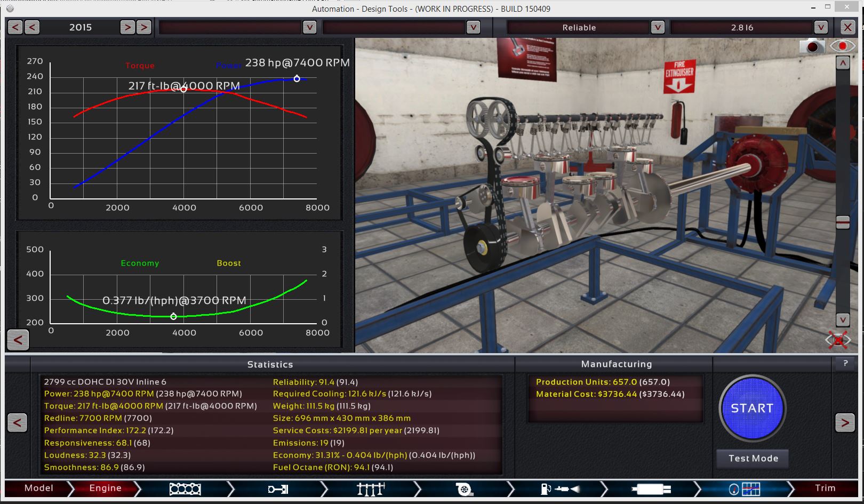Viewport: 864px width, 504px height.
Task: Click the question mark help button
Action: (x=845, y=364)
